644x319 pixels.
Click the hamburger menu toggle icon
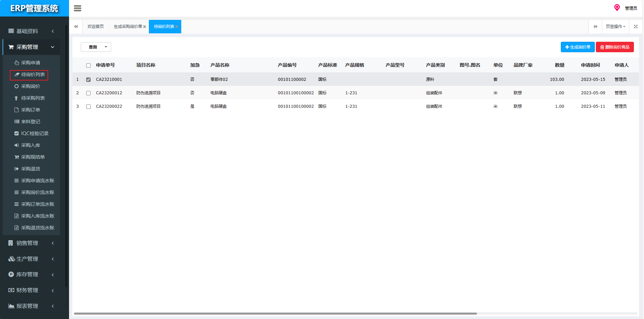(x=77, y=8)
